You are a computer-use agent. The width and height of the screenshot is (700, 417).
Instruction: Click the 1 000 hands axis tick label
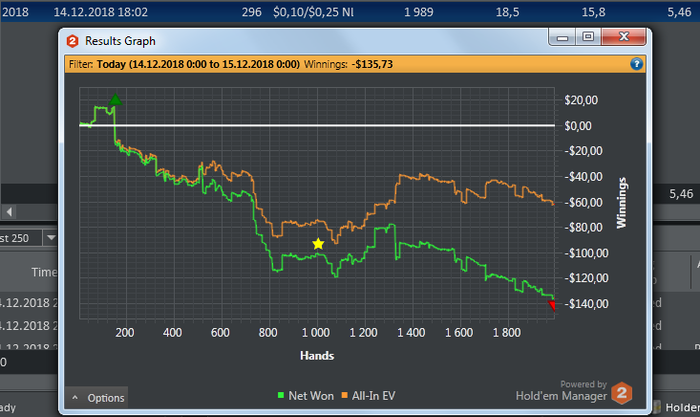[x=316, y=333]
